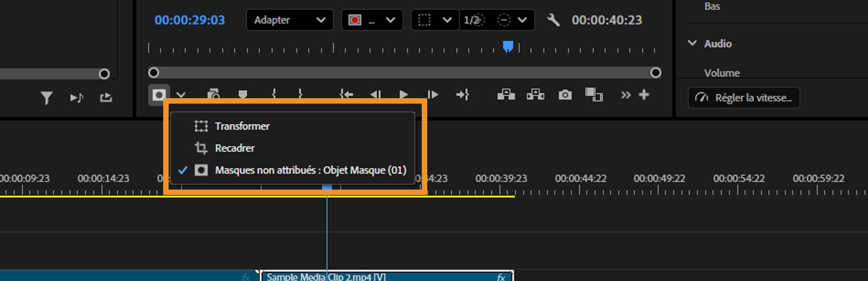
Task: Click the Mark Out bracket icon
Action: [300, 94]
